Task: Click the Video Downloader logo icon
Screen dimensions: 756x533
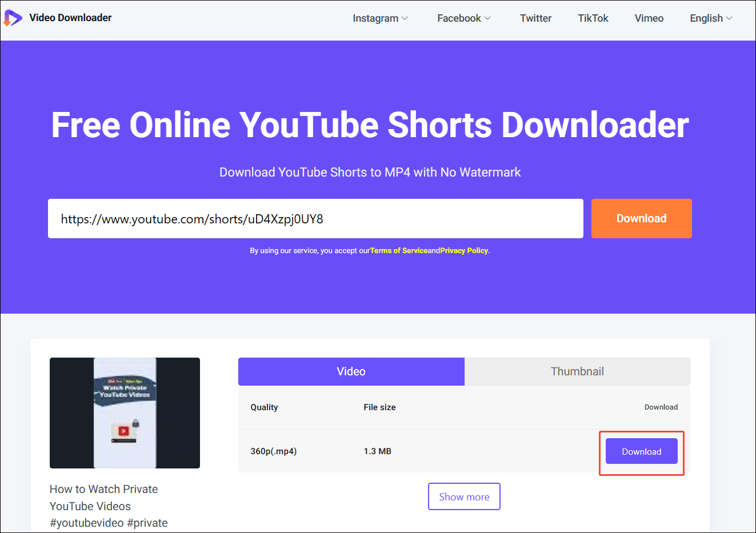Action: pos(13,18)
